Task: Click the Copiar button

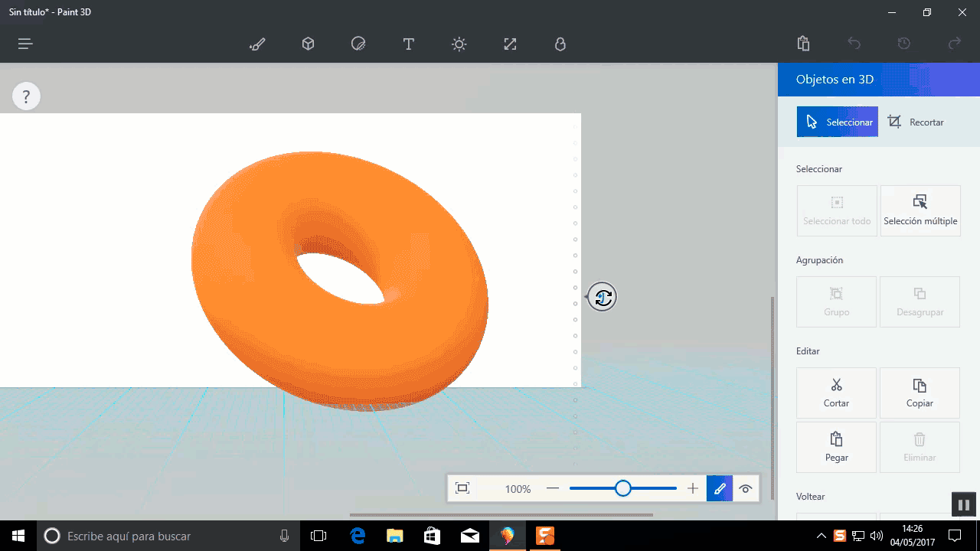Action: 920,393
